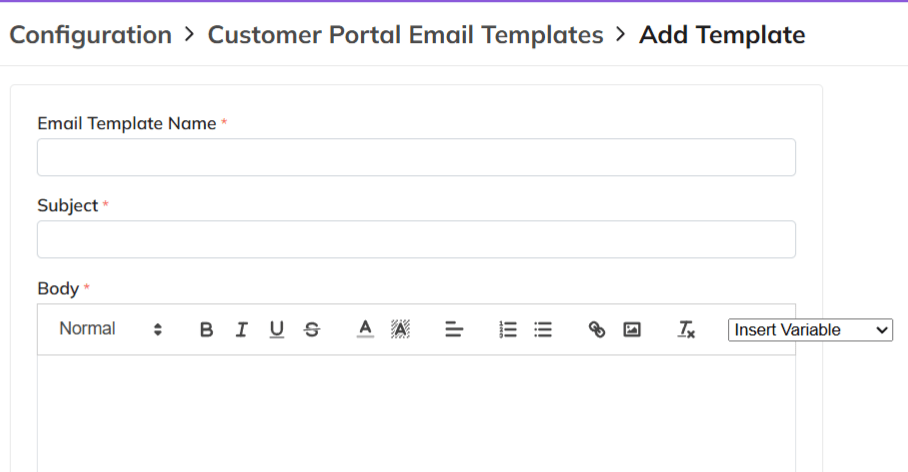Click inside the Body text area

416,410
